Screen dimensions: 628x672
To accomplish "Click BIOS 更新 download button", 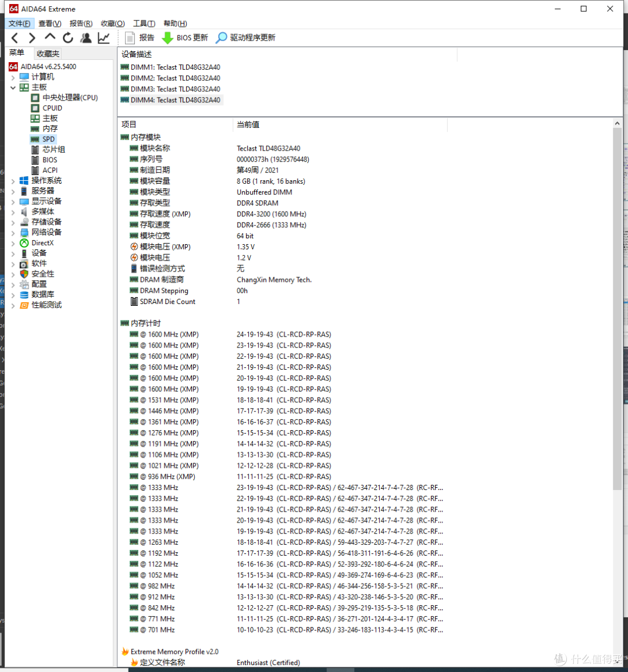I will pyautogui.click(x=185, y=38).
